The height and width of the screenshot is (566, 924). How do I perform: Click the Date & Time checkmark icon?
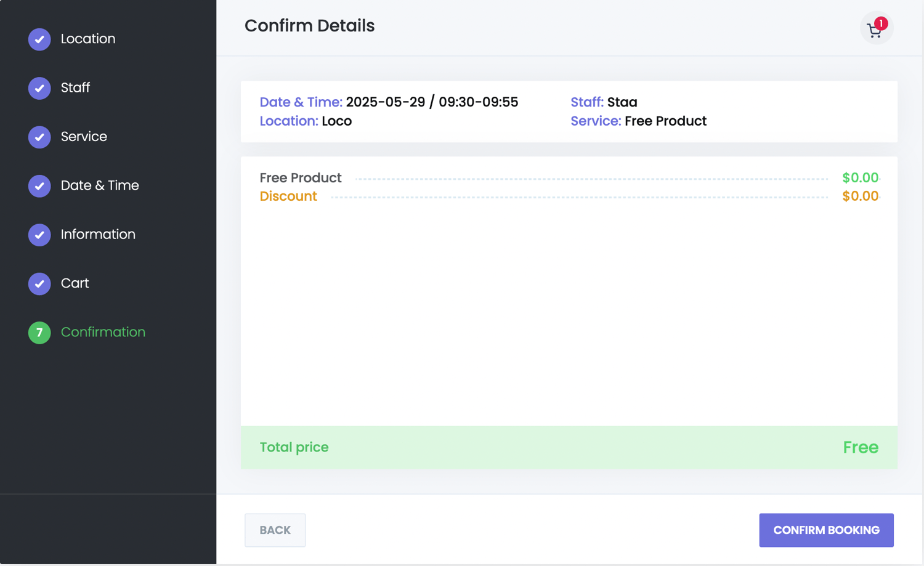pos(39,186)
